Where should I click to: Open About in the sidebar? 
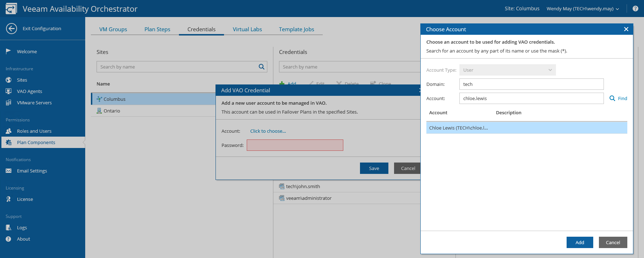coord(23,239)
